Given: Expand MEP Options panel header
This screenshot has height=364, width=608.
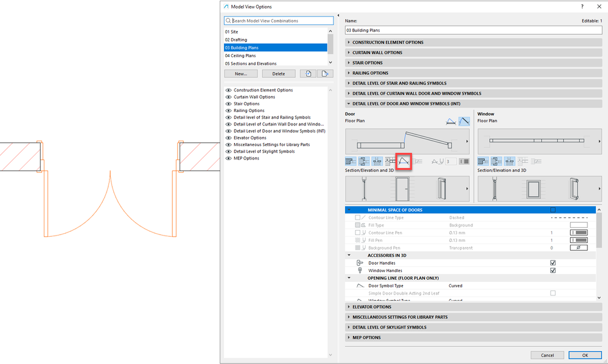Looking at the screenshot, I should (x=473, y=338).
